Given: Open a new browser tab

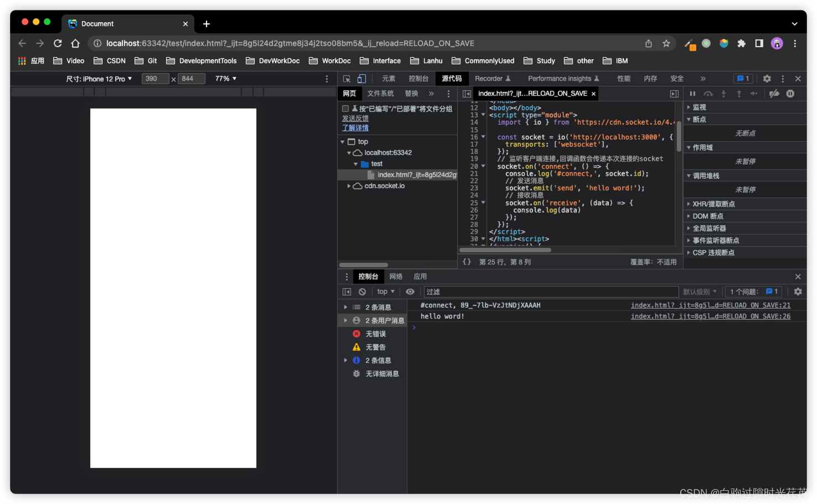Looking at the screenshot, I should point(206,24).
